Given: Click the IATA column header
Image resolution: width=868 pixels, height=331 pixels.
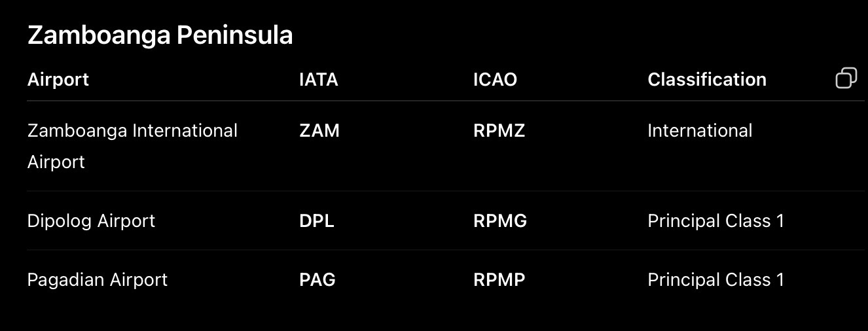Looking at the screenshot, I should coord(319,79).
